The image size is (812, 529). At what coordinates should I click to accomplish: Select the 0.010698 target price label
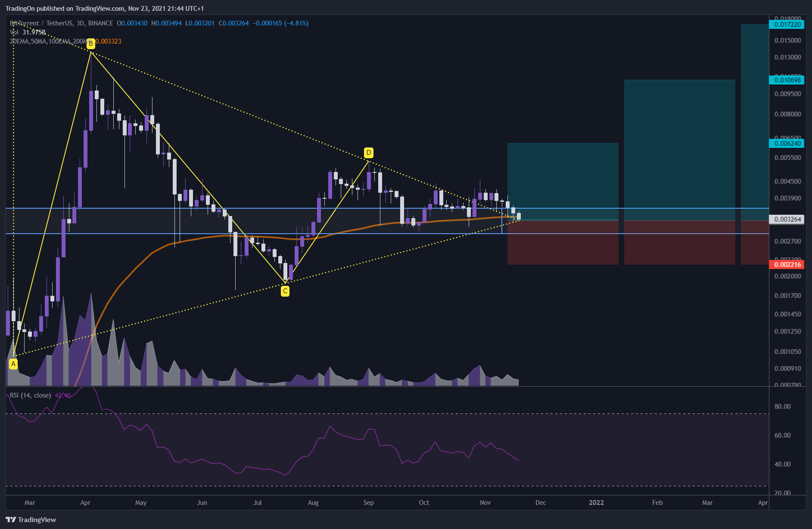click(787, 80)
